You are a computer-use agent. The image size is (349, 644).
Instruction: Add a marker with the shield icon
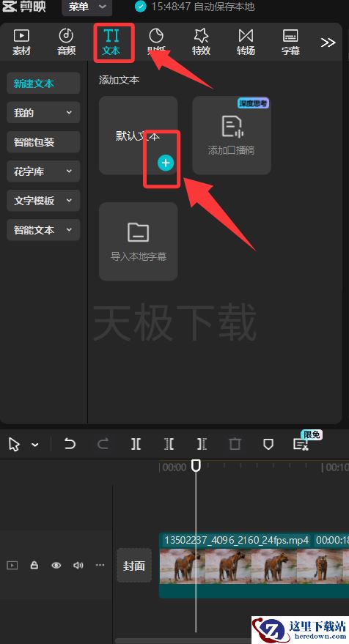pyautogui.click(x=268, y=444)
